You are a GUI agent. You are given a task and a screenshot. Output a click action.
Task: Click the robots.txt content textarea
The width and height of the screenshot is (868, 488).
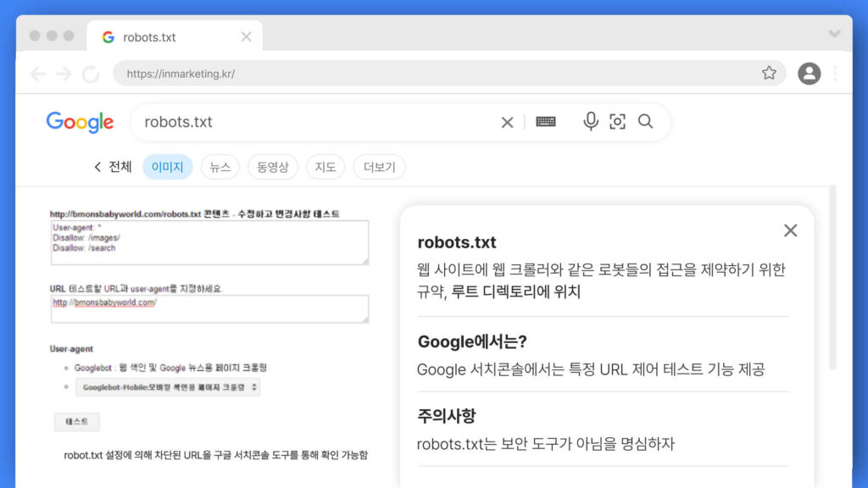tap(210, 242)
